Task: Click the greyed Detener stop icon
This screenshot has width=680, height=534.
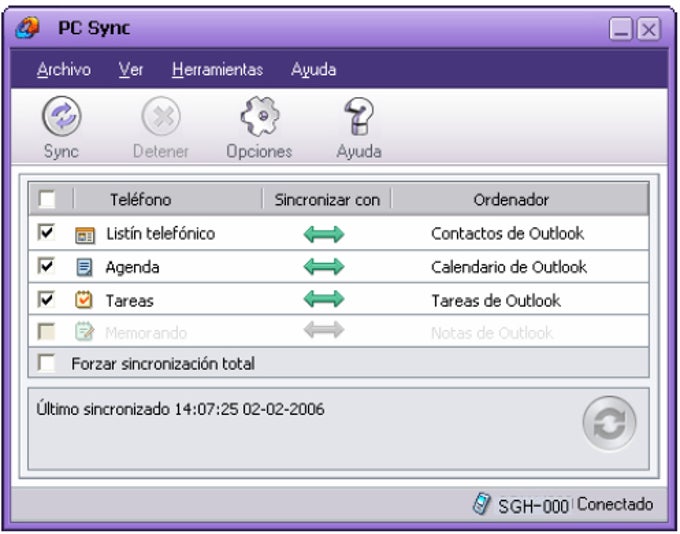Action: point(161,116)
